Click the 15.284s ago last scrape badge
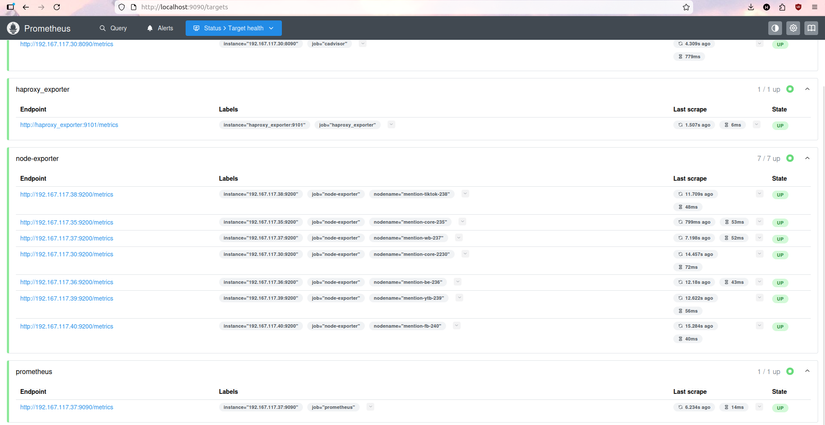825x425 pixels. click(696, 326)
